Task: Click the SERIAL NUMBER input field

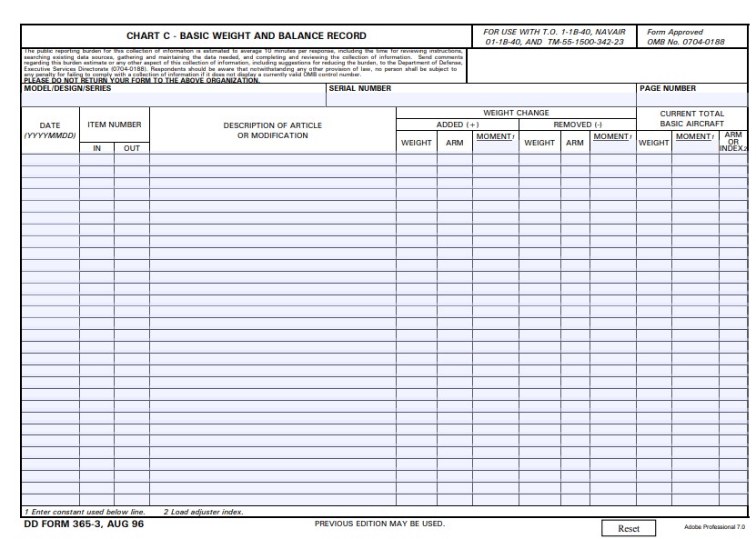Action: click(481, 99)
